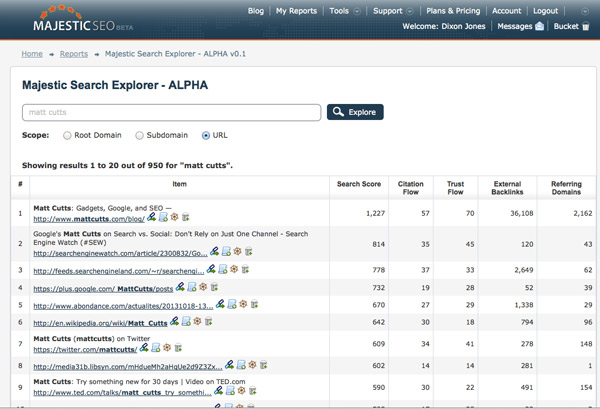Click the Search Score column header
Screen dimensions: 600x409
point(359,184)
